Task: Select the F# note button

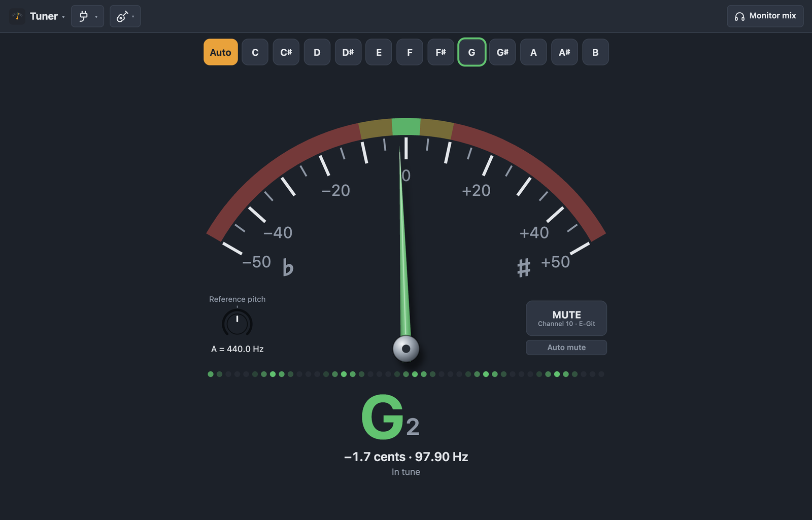Action: click(x=441, y=52)
